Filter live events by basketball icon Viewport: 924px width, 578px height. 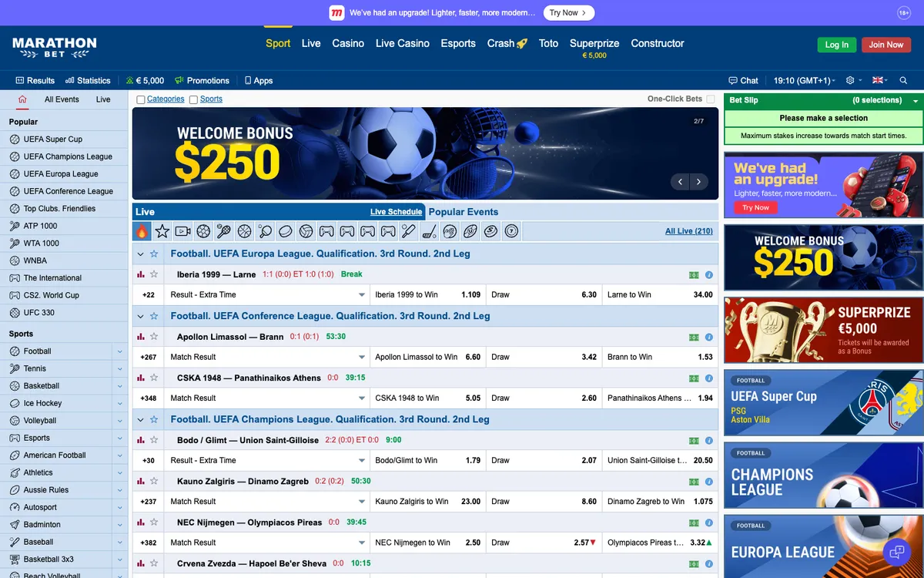click(x=244, y=231)
